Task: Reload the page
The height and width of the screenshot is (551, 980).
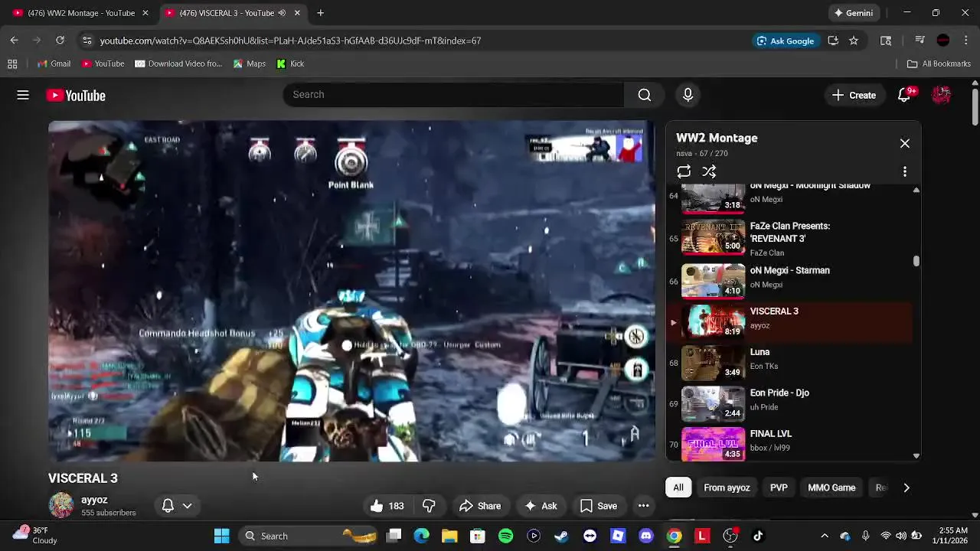Action: [60, 41]
